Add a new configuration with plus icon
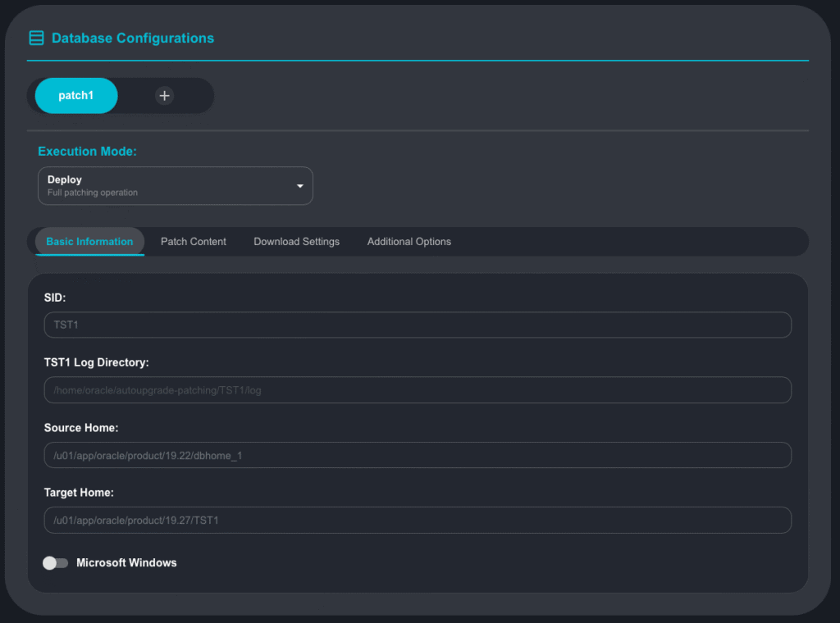Image resolution: width=840 pixels, height=623 pixels. tap(165, 96)
